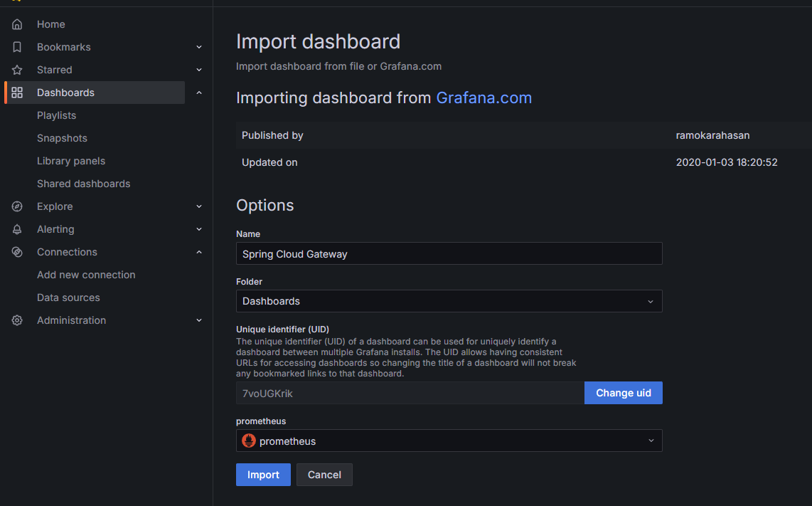The height and width of the screenshot is (506, 812).
Task: Open Data sources page
Action: pyautogui.click(x=68, y=297)
